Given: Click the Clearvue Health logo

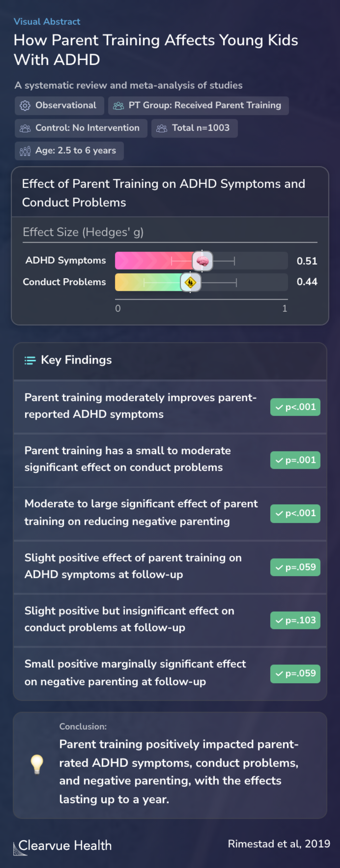Looking at the screenshot, I should (x=63, y=845).
